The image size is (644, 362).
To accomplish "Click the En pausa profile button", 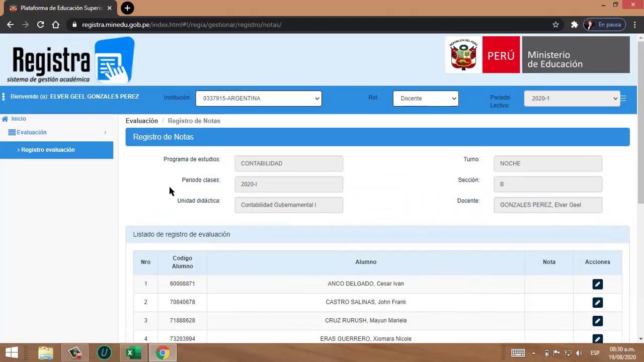I will 605,24.
